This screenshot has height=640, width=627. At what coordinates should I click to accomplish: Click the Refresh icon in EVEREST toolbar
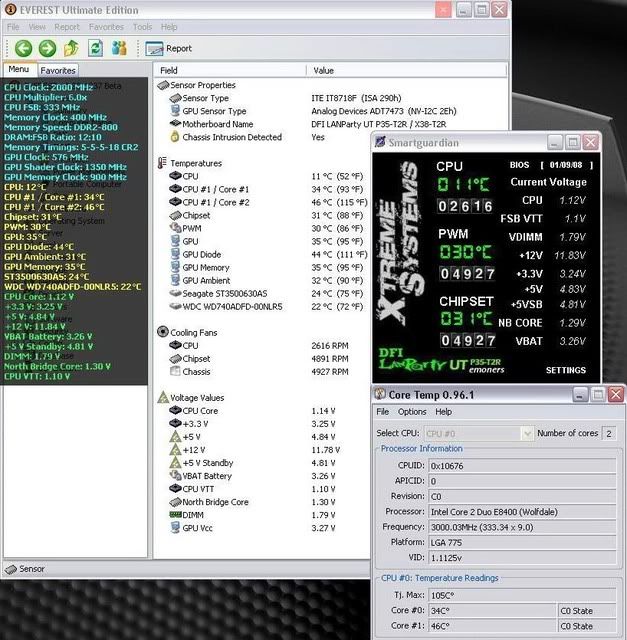point(95,48)
